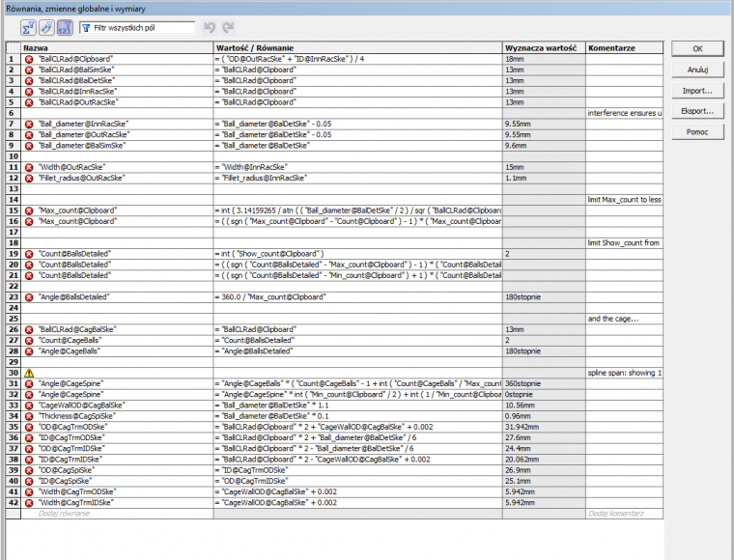Click equation int ( "Show_count@Clipboard" )
This screenshot has height=560, width=734.
tap(269, 254)
